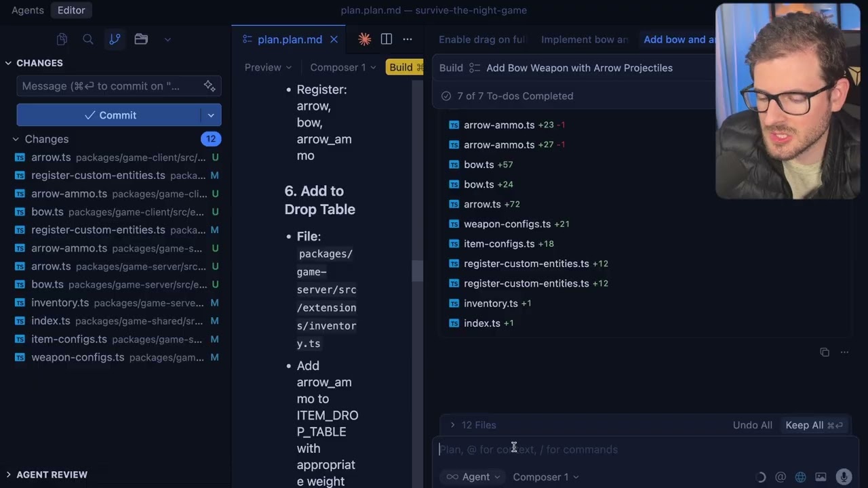Image resolution: width=868 pixels, height=488 pixels.
Task: Click the globe web icon in chat input
Action: coord(800,477)
